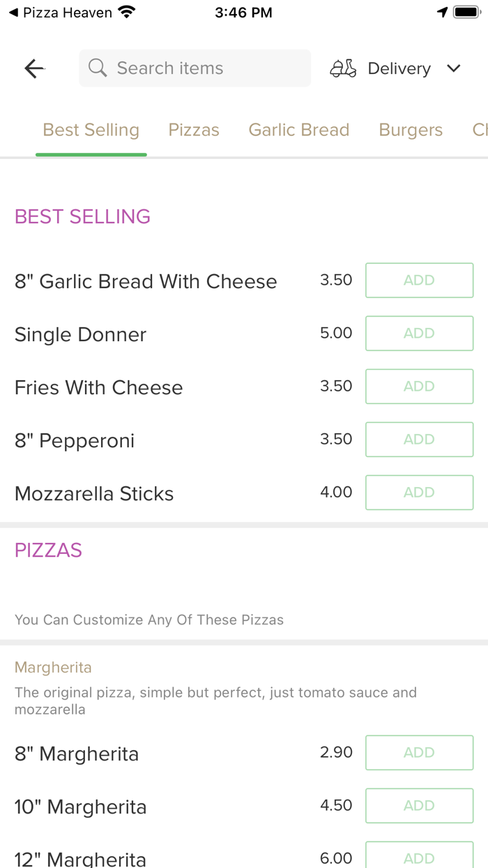The width and height of the screenshot is (488, 868).
Task: Add the Mozzarella Sticks
Action: coord(419,492)
